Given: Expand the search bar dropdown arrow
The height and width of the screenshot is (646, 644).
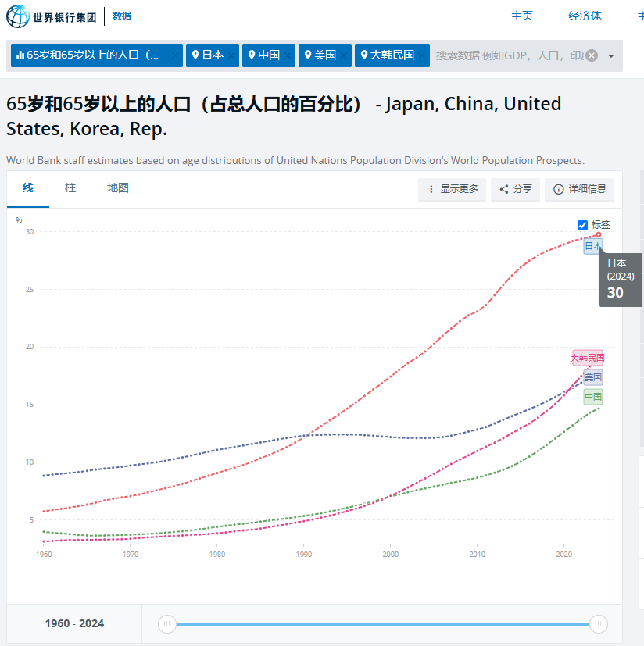Looking at the screenshot, I should point(611,55).
